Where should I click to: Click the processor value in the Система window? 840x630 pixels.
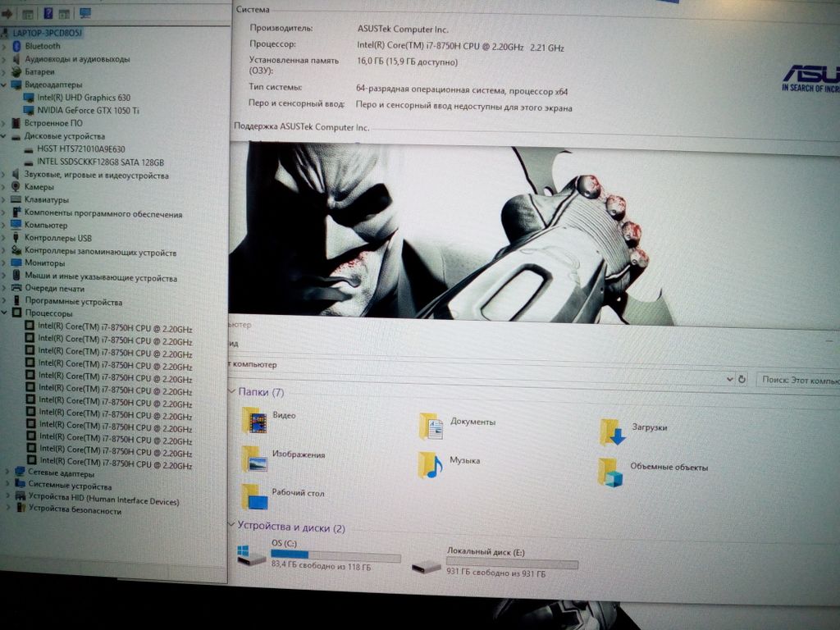pos(461,47)
